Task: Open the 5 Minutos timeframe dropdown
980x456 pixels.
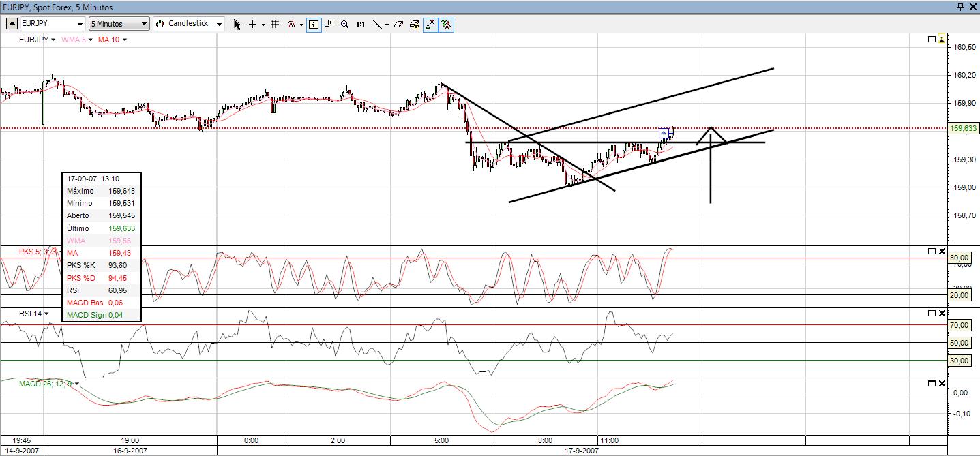Action: [x=119, y=24]
